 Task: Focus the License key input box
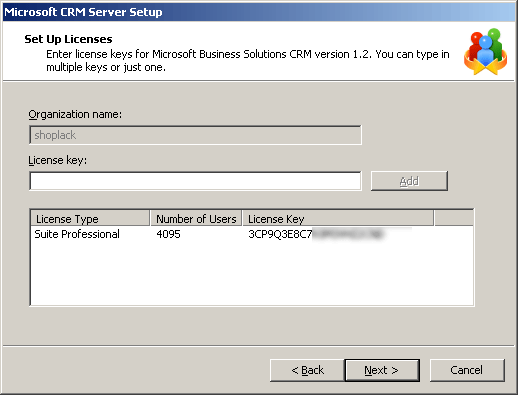(195, 181)
